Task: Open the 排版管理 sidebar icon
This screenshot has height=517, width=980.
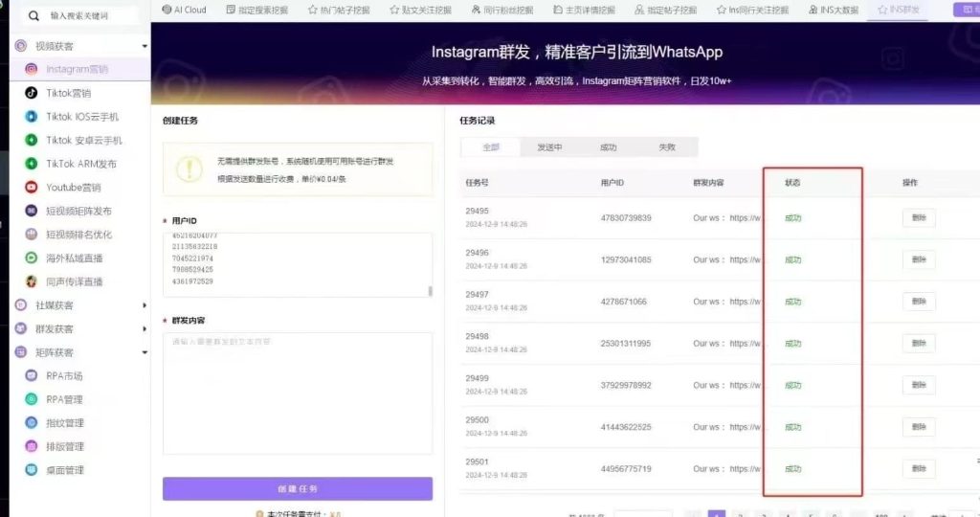Action: click(x=31, y=446)
